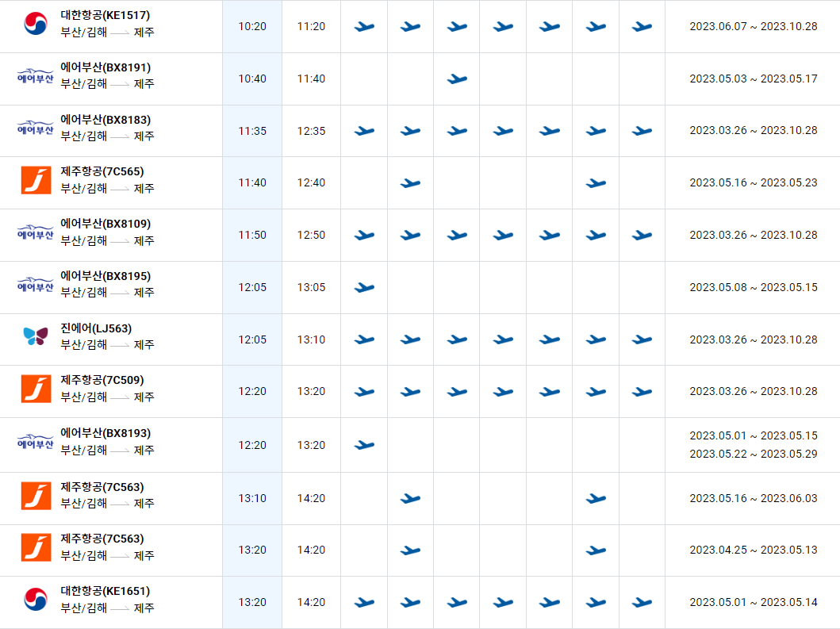Click the first plane icon in the BX8183 row
Screen dimensions: 840x629
click(364, 131)
